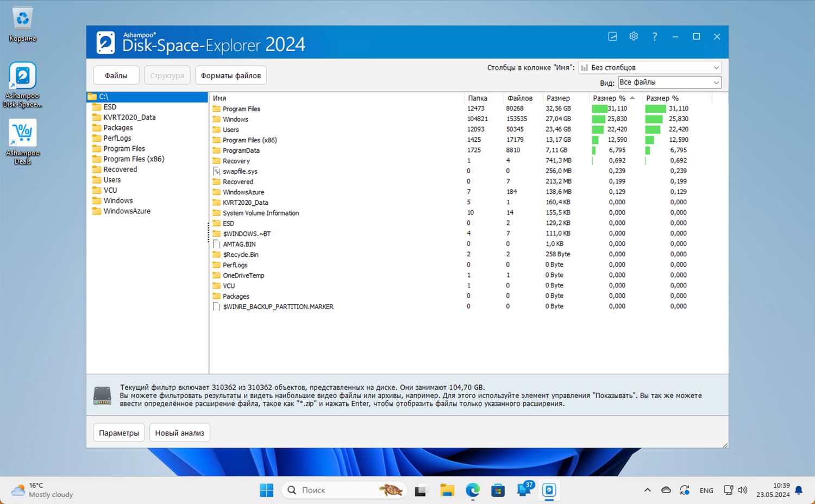Open the 'Все файлы' view dropdown
Image resolution: width=815 pixels, height=504 pixels.
click(x=669, y=82)
